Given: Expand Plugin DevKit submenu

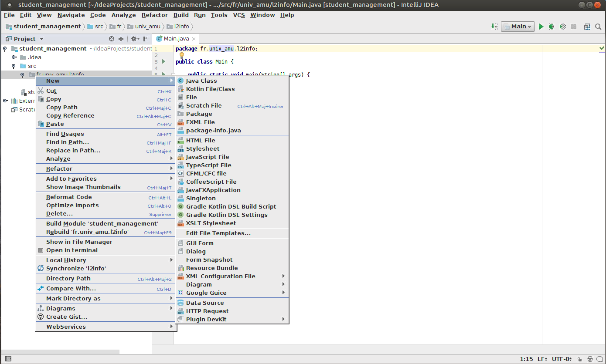Looking at the screenshot, I should click(232, 319).
